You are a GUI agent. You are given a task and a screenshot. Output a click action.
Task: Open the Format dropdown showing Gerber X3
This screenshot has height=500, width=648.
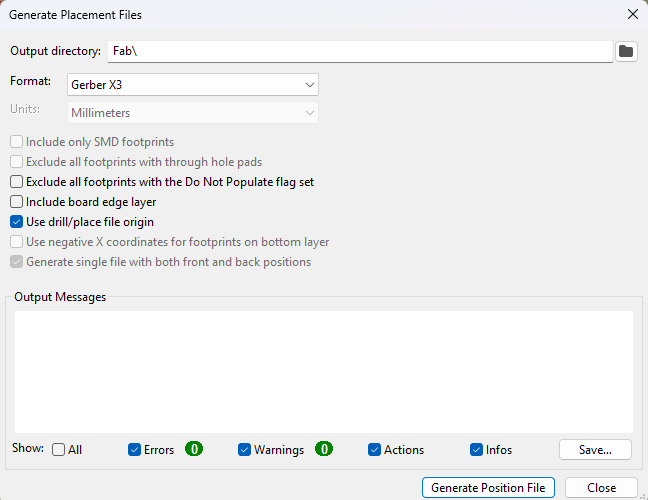coord(192,85)
